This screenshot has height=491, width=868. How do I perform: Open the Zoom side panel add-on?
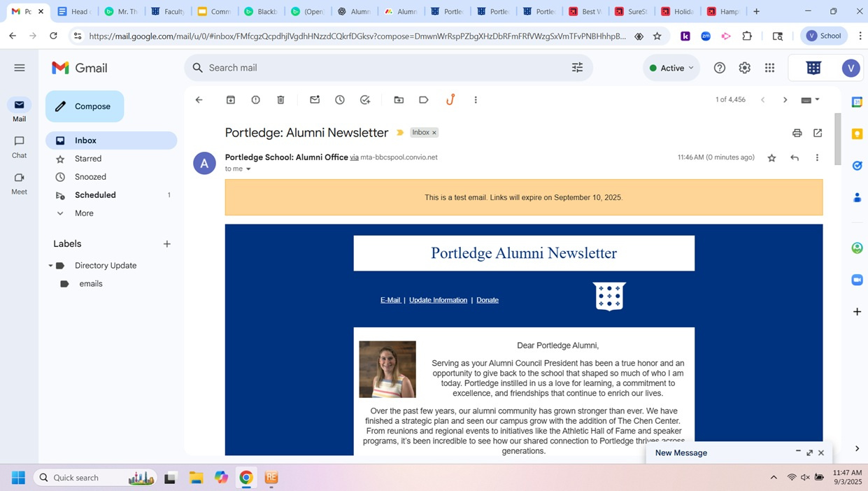click(x=857, y=280)
